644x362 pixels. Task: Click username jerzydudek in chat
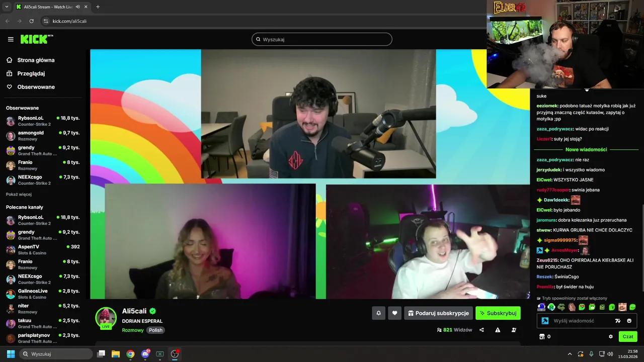coord(549,169)
